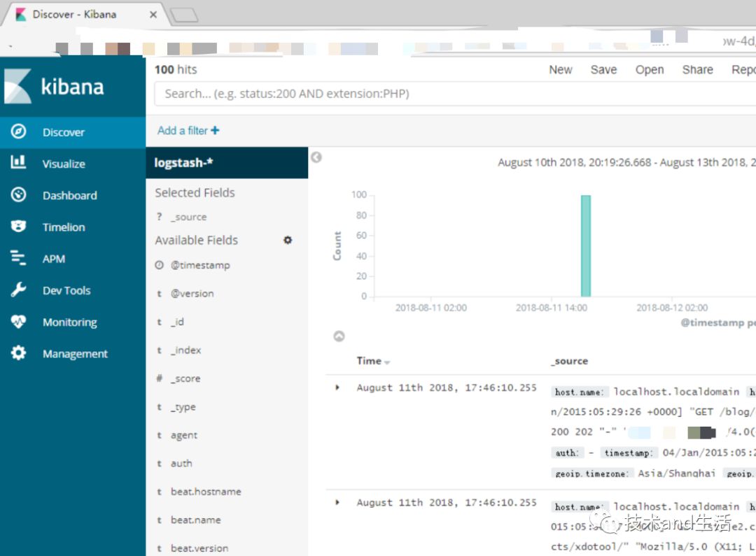756x556 pixels.
Task: Click _source column header
Action: pos(569,361)
